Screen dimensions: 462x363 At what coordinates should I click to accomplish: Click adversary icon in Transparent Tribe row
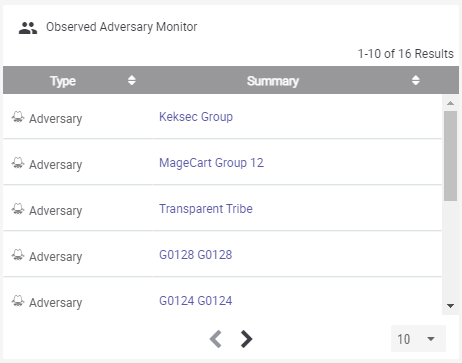pyautogui.click(x=18, y=209)
